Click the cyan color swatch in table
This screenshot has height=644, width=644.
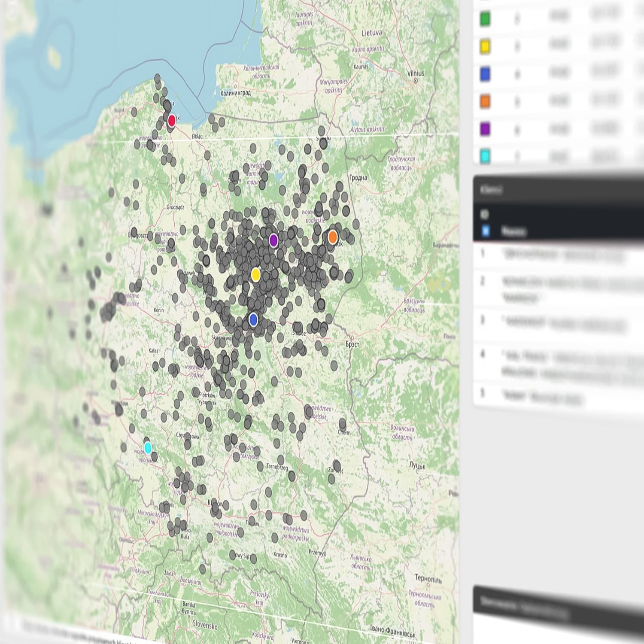pos(485,156)
